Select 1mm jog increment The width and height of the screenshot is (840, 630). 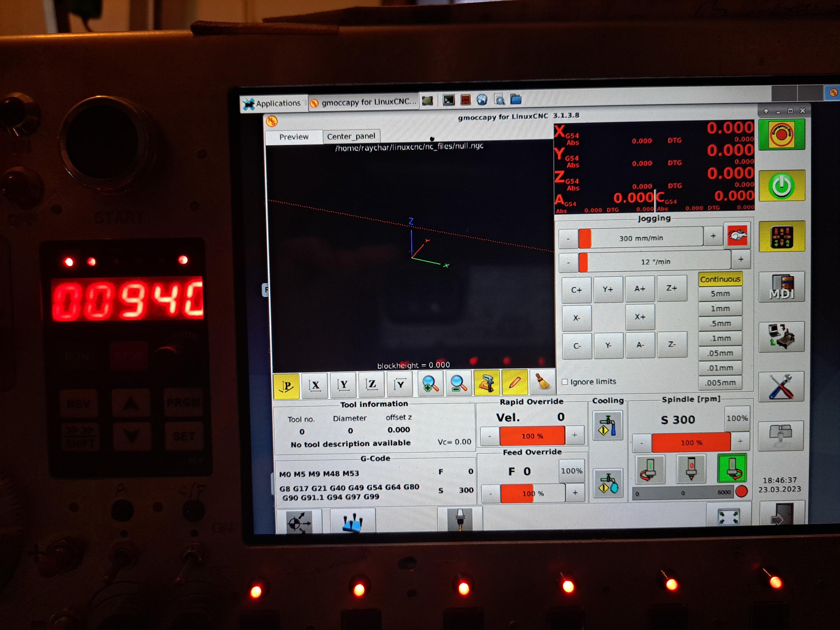coord(720,309)
